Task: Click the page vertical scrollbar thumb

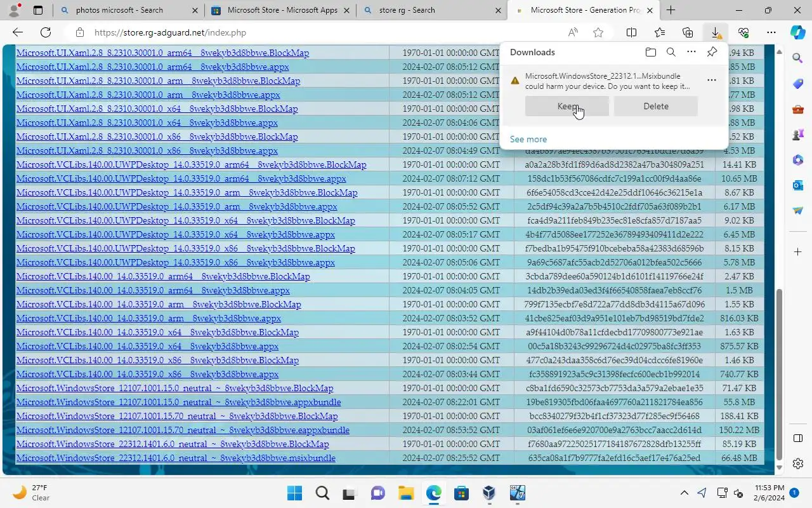Action: click(780, 375)
